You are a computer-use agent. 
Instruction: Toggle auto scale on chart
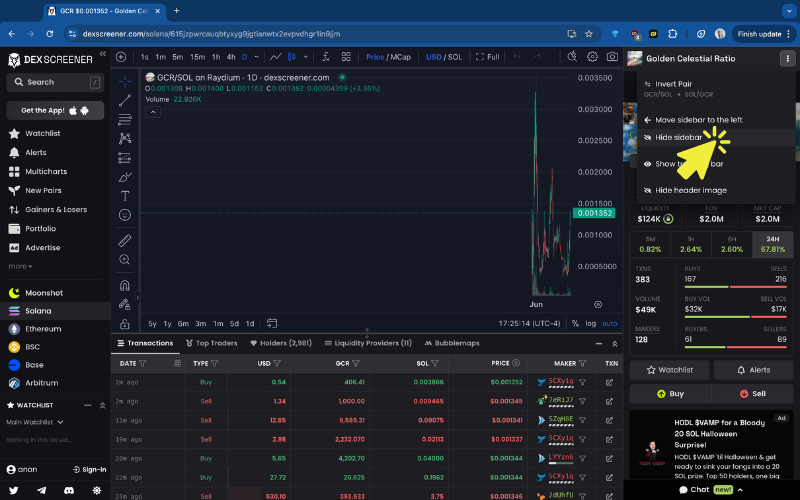click(610, 323)
